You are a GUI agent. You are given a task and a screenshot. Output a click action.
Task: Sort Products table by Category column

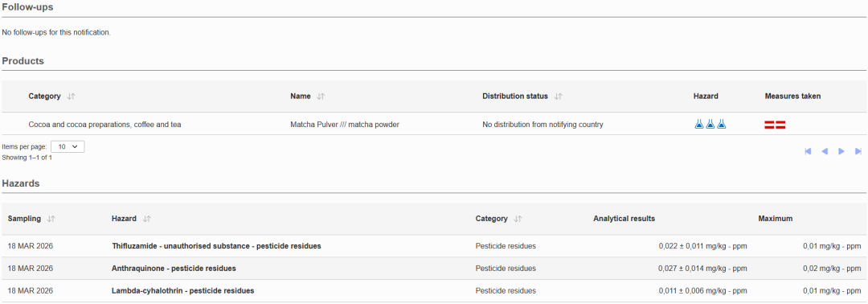coord(71,97)
